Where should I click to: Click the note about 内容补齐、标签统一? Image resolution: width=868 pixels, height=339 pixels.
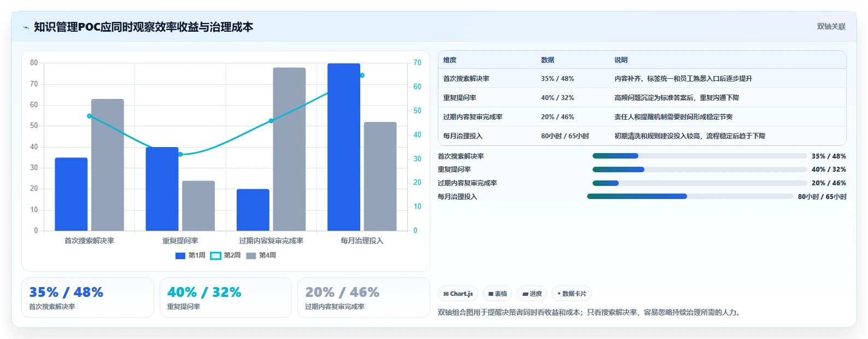click(683, 79)
